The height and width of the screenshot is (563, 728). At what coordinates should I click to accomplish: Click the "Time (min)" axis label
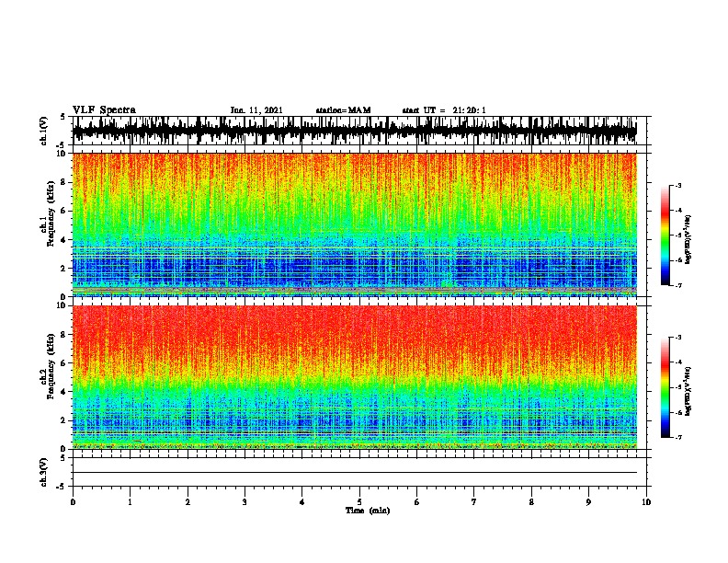[x=368, y=511]
